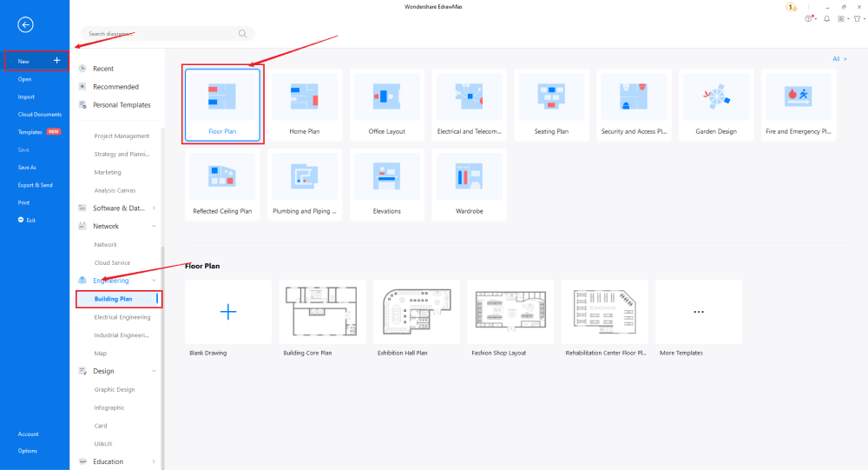Click the Recent clock icon
Viewport: 868px width, 470px height.
82,68
